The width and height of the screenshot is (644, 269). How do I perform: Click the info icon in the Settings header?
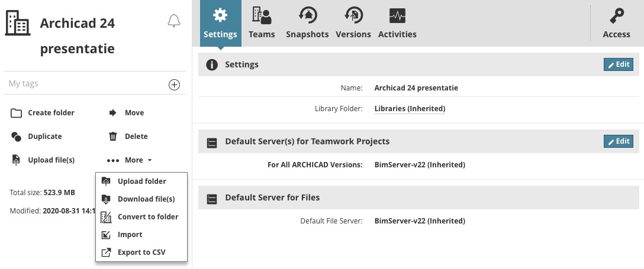coord(212,65)
